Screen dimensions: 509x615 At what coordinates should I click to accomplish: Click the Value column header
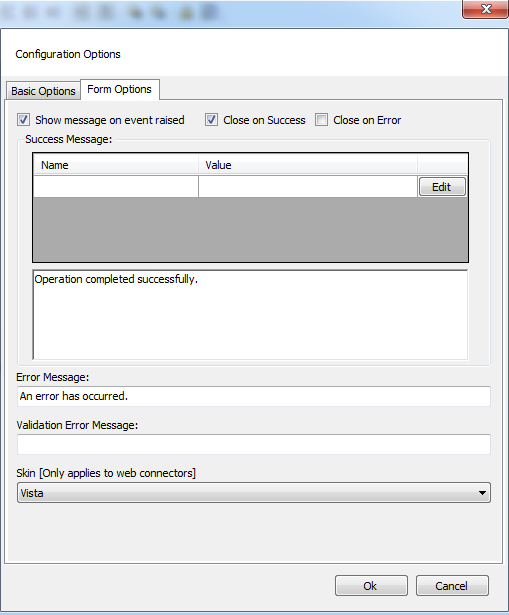click(308, 165)
